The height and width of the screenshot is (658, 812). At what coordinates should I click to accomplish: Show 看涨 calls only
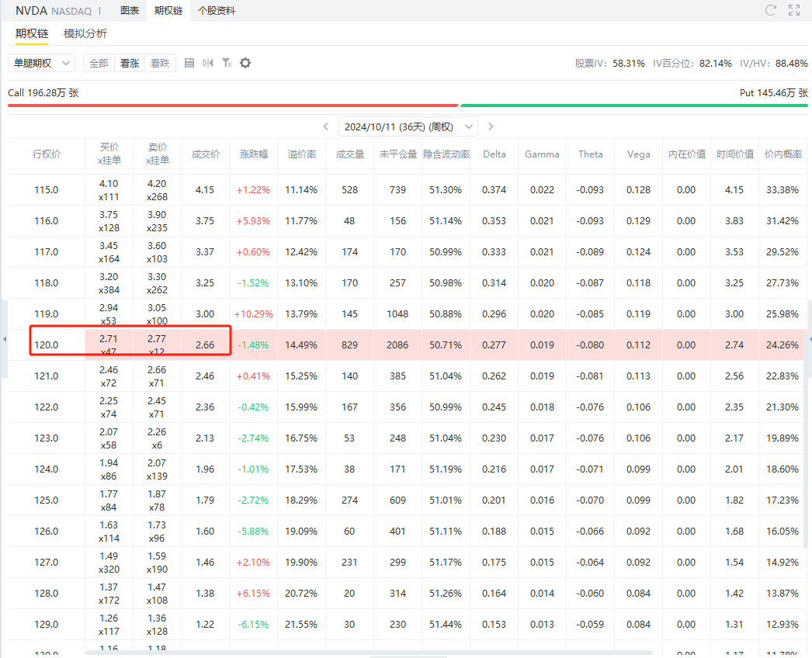tap(130, 63)
